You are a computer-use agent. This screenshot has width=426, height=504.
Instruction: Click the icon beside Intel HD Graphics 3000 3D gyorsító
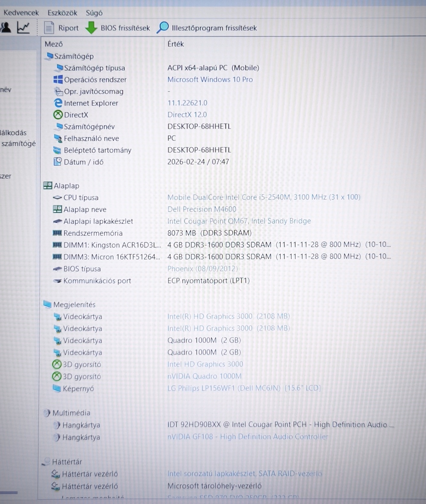pyautogui.click(x=57, y=364)
